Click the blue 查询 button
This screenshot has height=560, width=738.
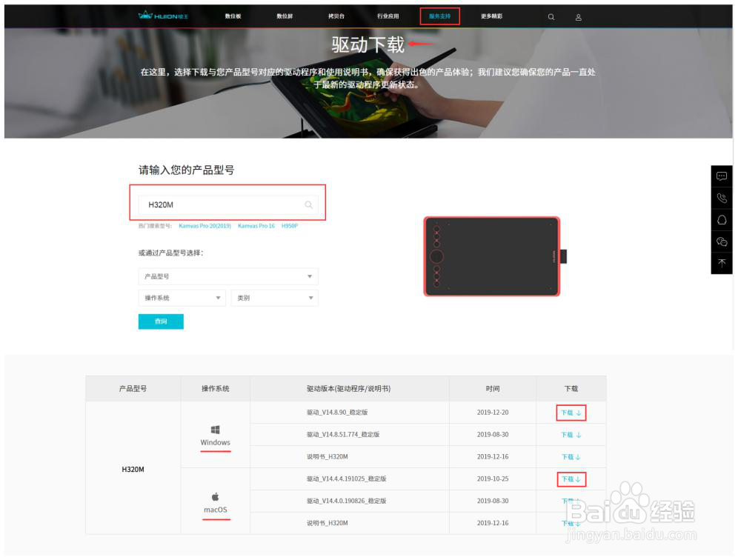click(x=161, y=321)
